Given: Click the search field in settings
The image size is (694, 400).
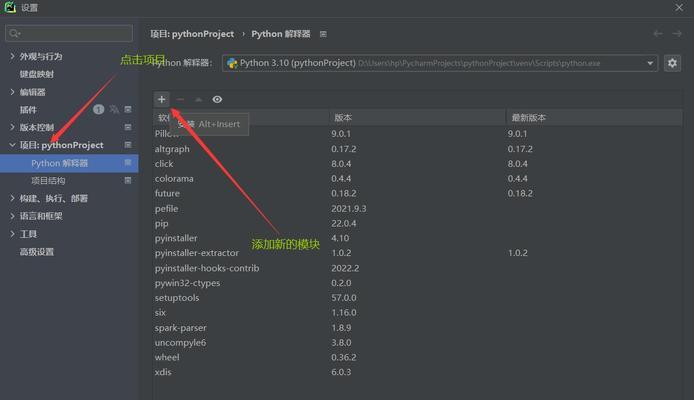Looking at the screenshot, I should click(69, 33).
